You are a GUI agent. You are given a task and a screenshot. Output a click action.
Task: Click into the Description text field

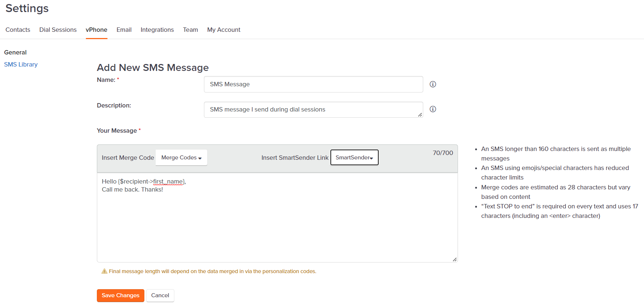(313, 110)
